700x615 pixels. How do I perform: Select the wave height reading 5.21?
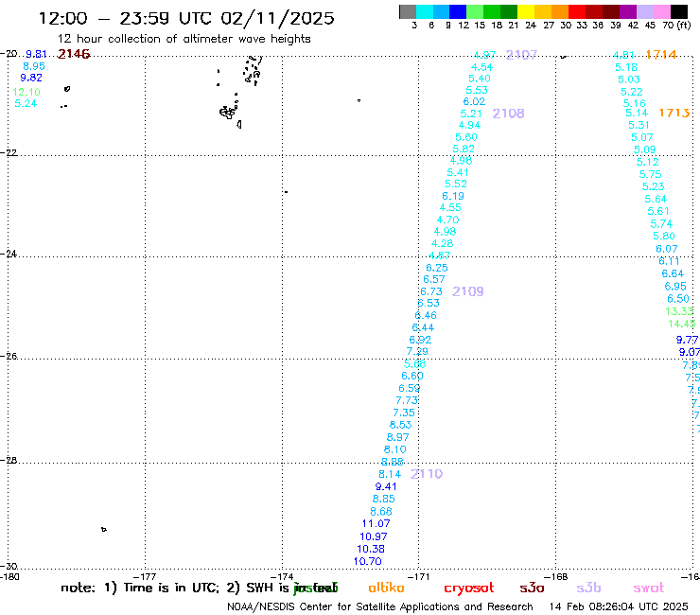[x=471, y=114]
